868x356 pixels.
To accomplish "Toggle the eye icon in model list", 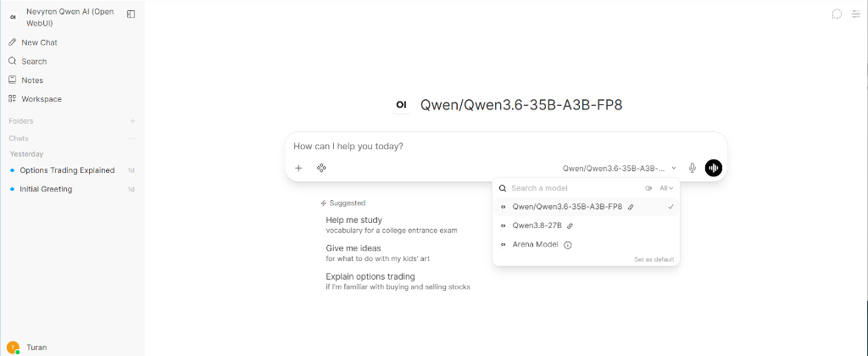I will 648,188.
